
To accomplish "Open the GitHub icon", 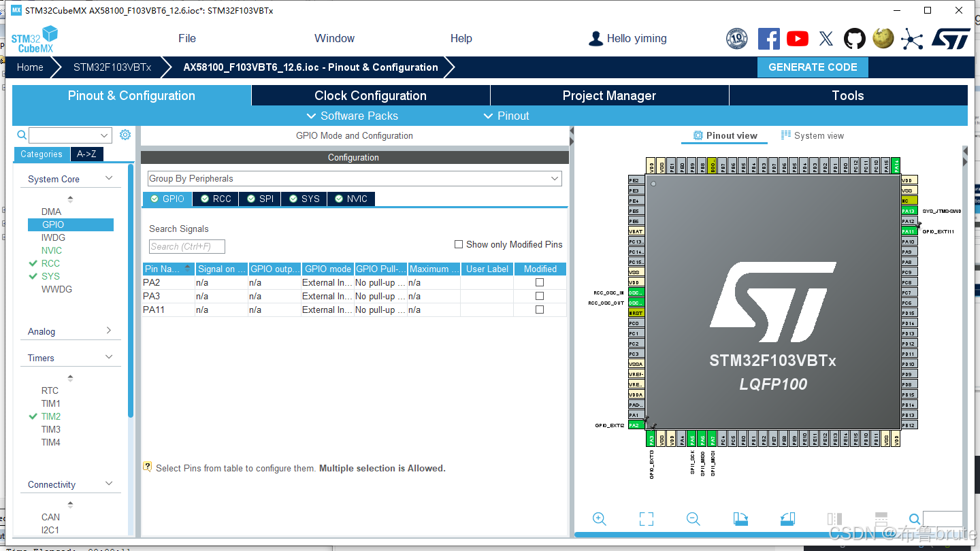I will point(855,38).
